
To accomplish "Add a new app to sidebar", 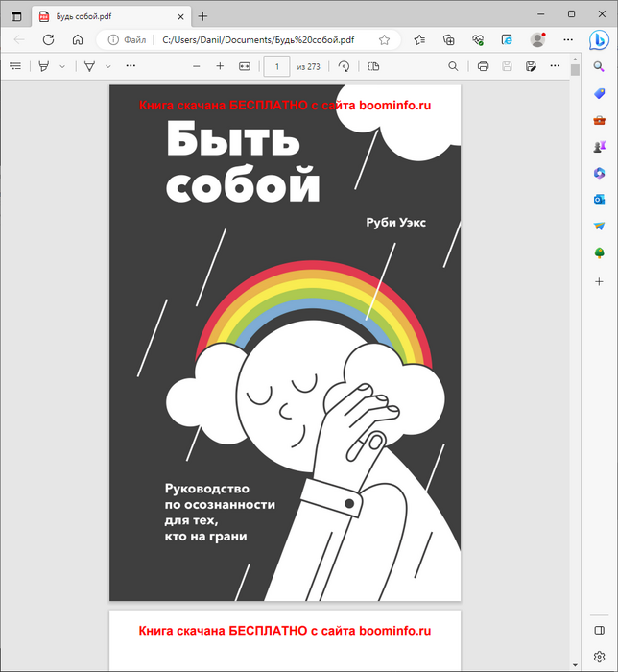I will 599,281.
